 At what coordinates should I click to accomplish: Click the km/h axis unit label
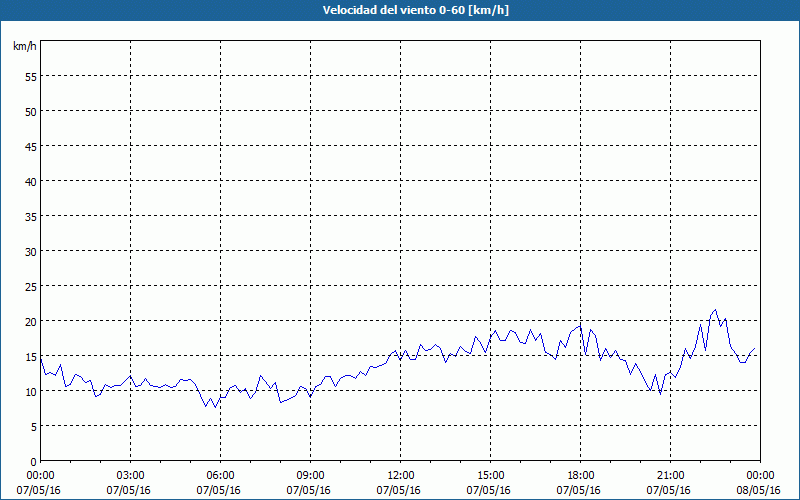(x=25, y=46)
